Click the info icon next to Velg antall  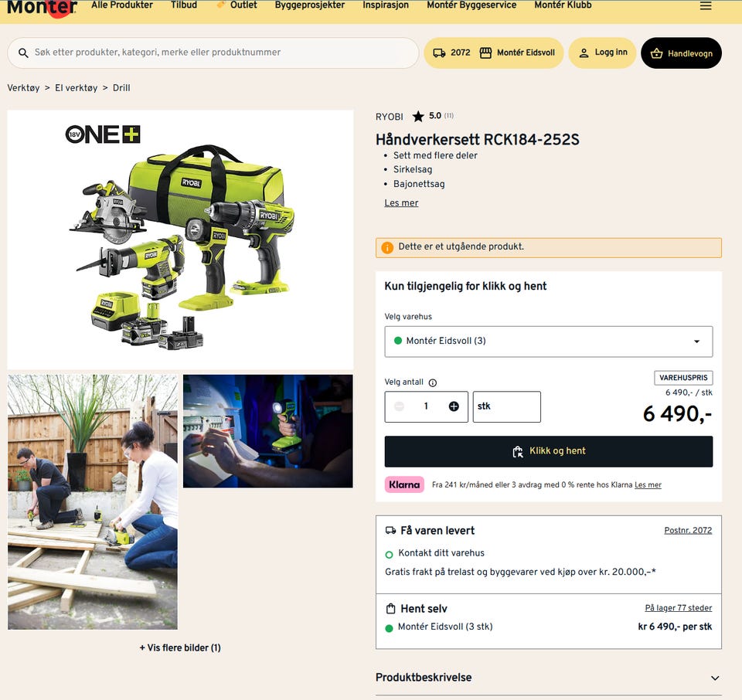(433, 382)
